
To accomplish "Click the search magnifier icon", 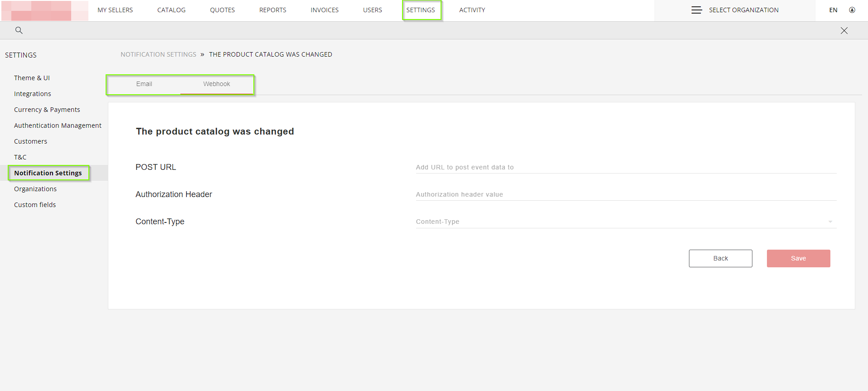I will (x=19, y=30).
